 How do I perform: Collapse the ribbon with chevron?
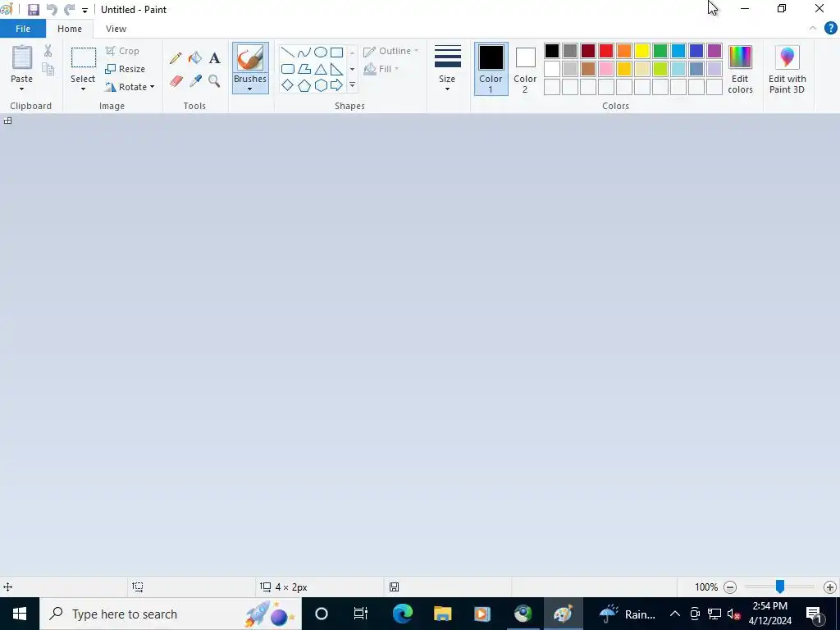813,29
